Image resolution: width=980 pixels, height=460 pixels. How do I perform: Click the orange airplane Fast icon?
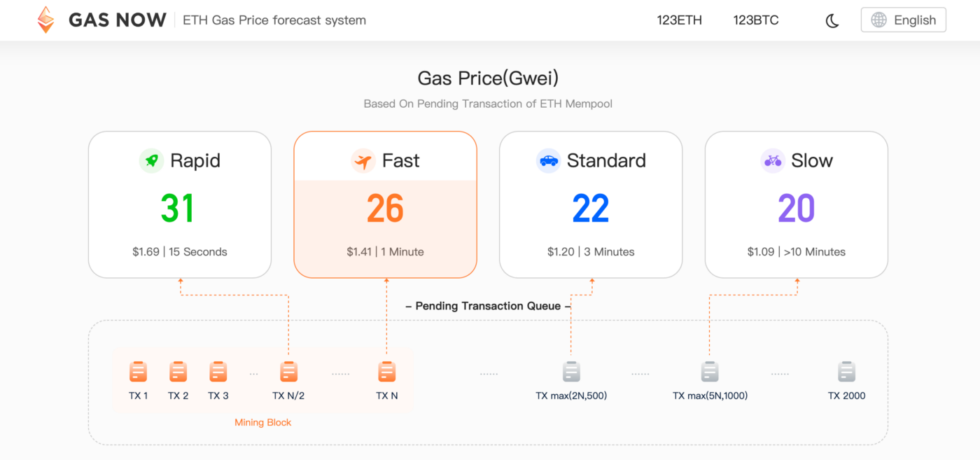point(363,161)
